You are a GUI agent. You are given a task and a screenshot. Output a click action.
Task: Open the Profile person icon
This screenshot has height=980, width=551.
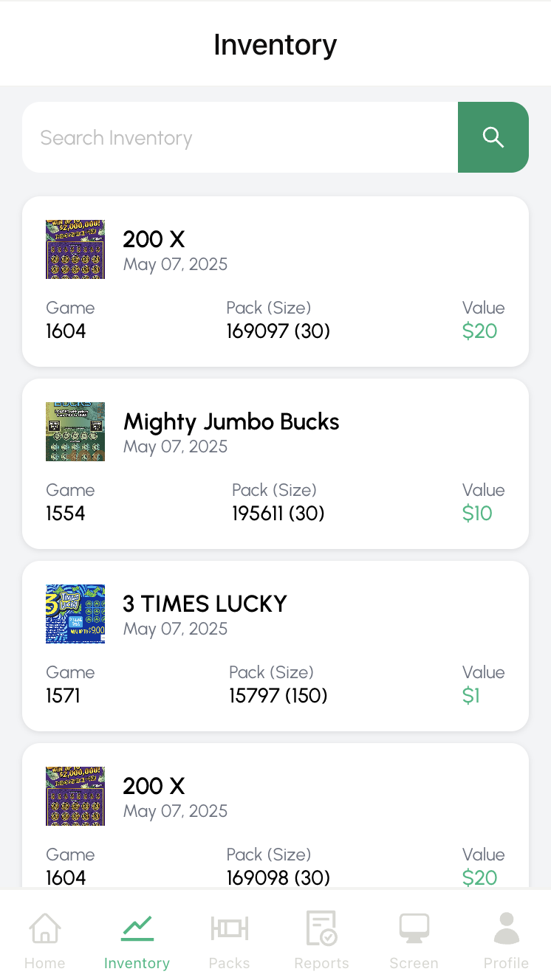coord(506,928)
